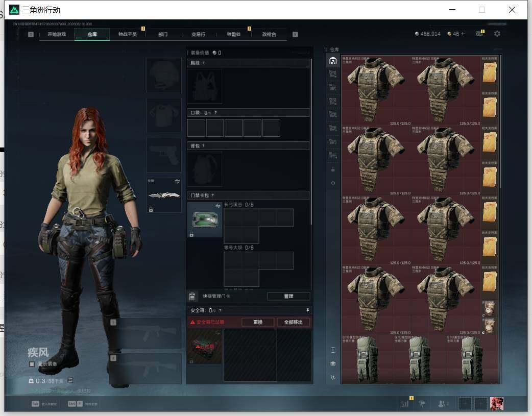Click second empty team invite plus slot
The width and height of the screenshot is (532, 416).
[481, 404]
